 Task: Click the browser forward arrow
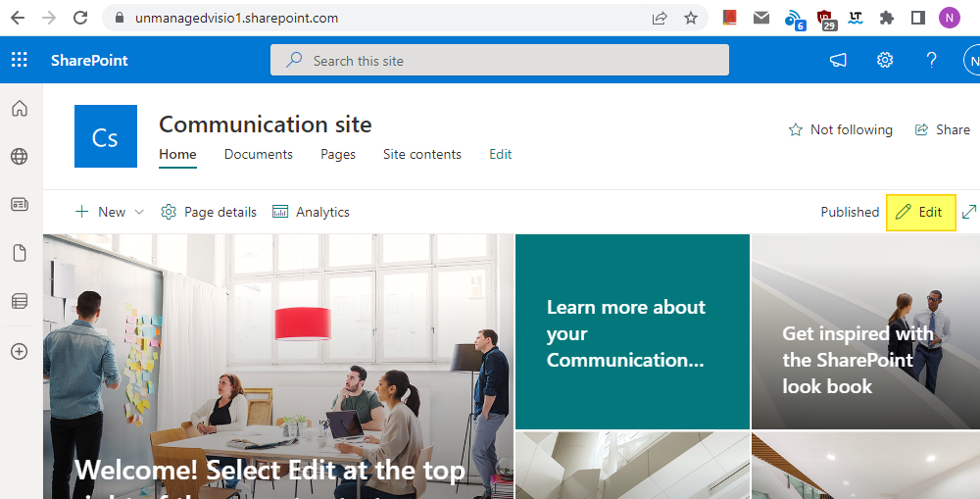49,18
